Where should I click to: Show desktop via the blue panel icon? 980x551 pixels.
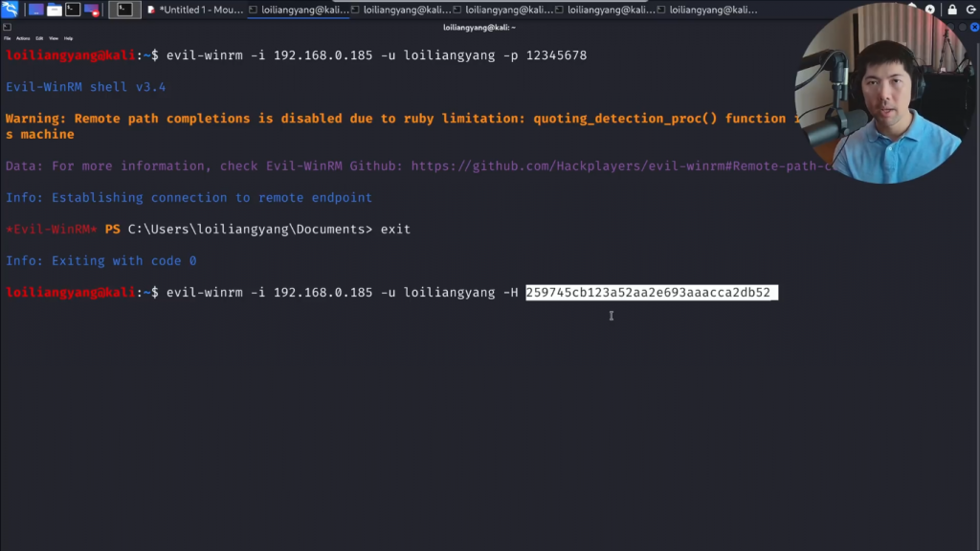(35, 10)
